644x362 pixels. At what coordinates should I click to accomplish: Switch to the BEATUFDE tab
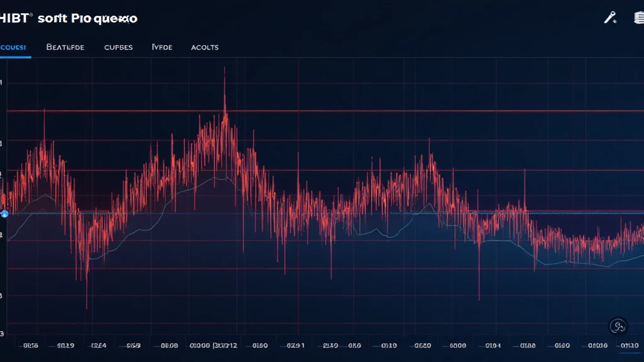tap(65, 47)
